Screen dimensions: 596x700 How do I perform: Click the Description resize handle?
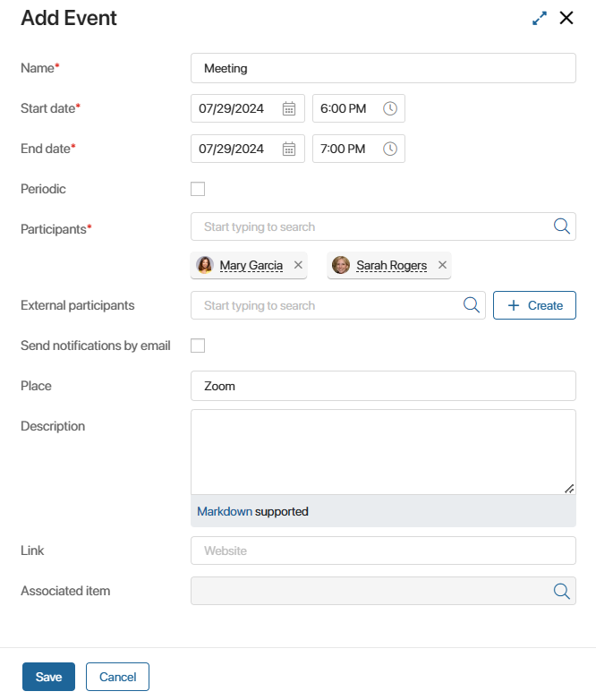569,489
